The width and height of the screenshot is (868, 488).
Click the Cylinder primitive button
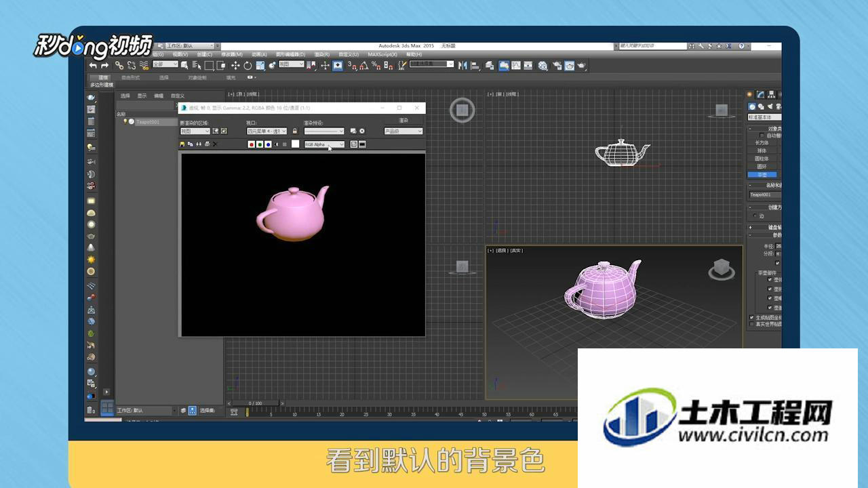[762, 158]
